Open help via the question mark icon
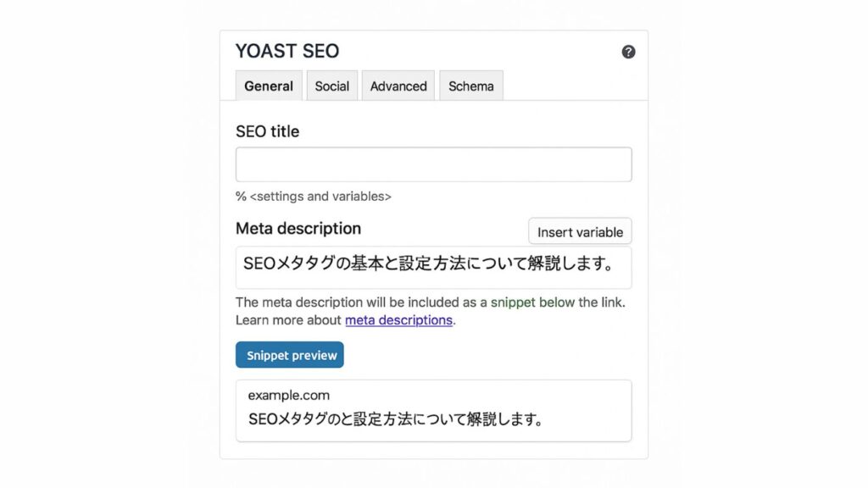Image resolution: width=868 pixels, height=488 pixels. coord(628,52)
